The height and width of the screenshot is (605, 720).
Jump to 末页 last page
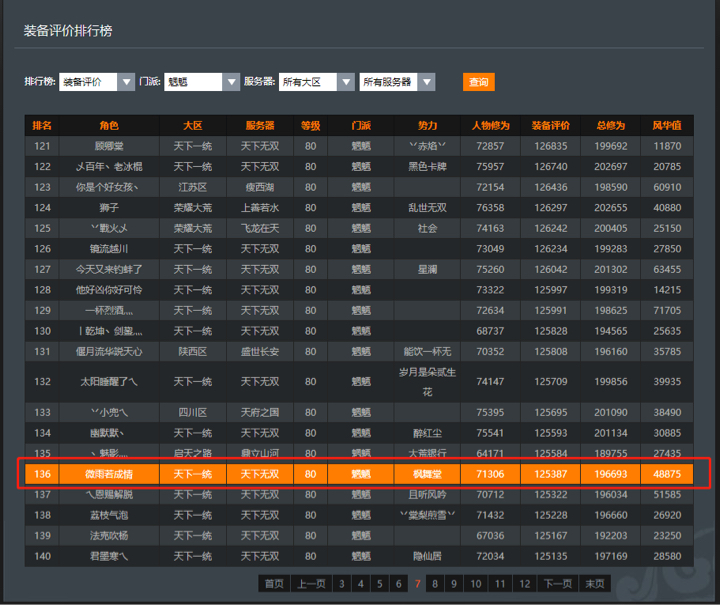click(595, 583)
